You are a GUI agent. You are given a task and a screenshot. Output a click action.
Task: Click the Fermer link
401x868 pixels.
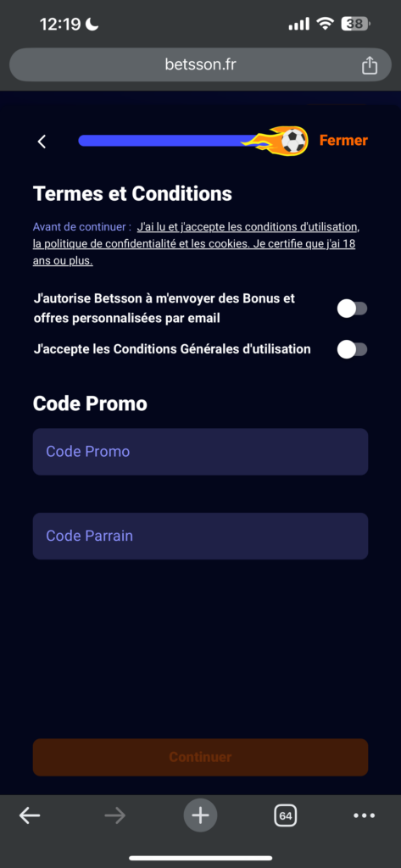click(x=343, y=141)
